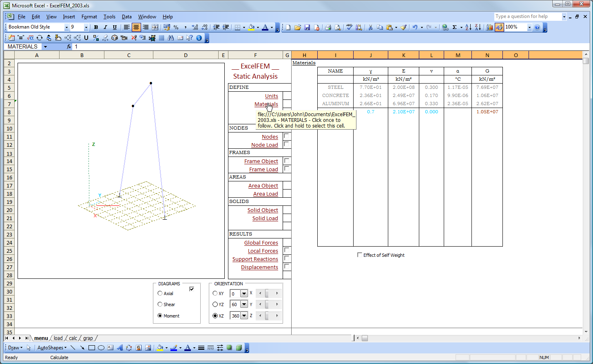593x364 pixels.
Task: Expand the Z rotation angle dropdown
Action: click(x=244, y=315)
